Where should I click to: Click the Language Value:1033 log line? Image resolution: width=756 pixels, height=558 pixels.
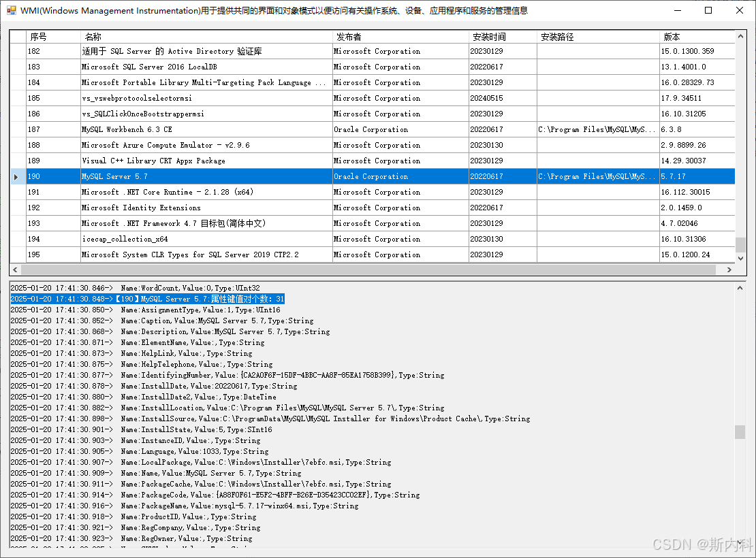click(x=140, y=452)
